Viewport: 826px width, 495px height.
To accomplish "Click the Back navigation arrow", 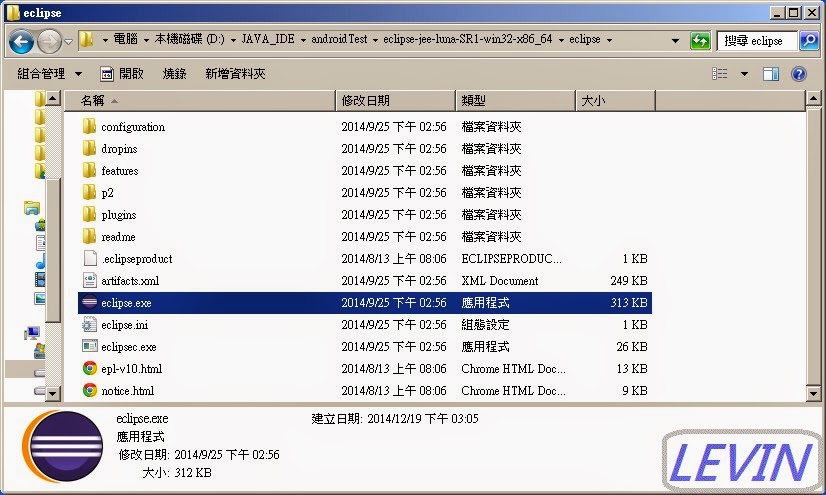I will 22,42.
